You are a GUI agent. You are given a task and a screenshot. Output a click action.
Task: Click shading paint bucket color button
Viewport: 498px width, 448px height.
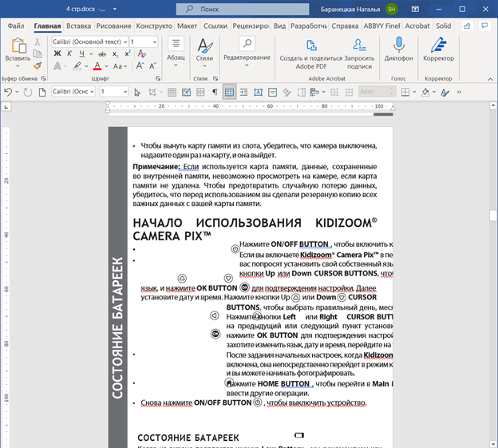[x=425, y=92]
